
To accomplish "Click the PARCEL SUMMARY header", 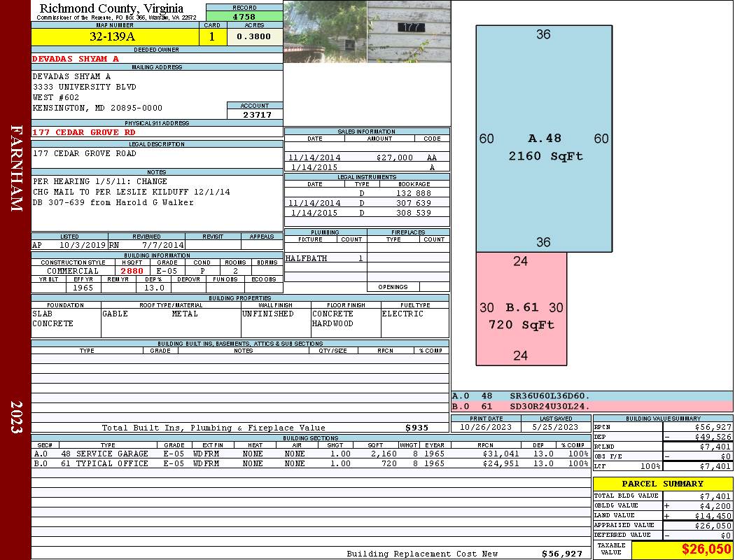I will [662, 484].
